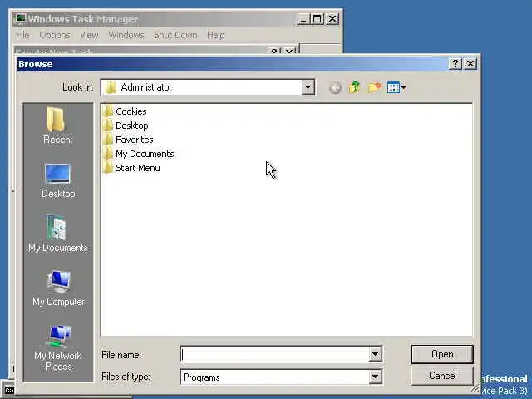532x399 pixels.
Task: Focus the File name input field
Action: 275,355
